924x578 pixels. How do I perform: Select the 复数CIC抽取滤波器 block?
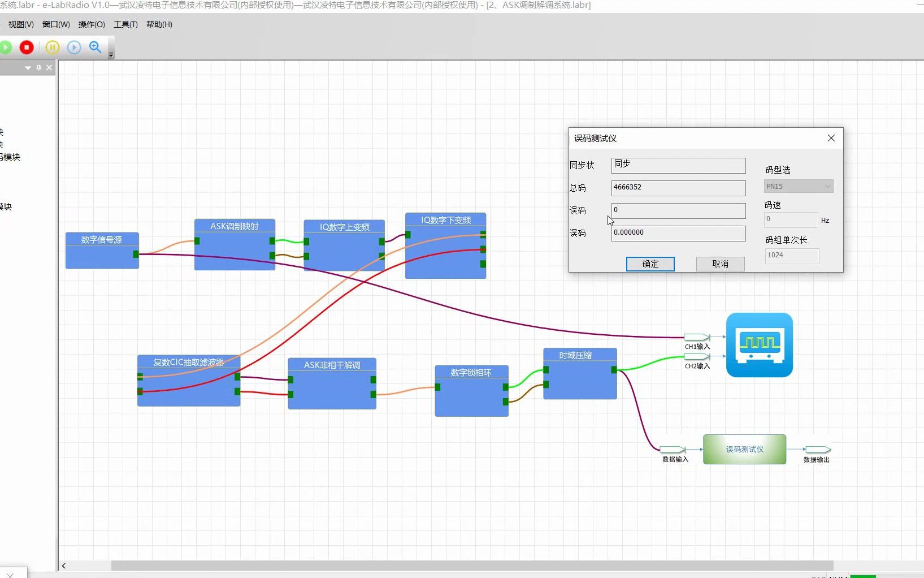(x=189, y=381)
